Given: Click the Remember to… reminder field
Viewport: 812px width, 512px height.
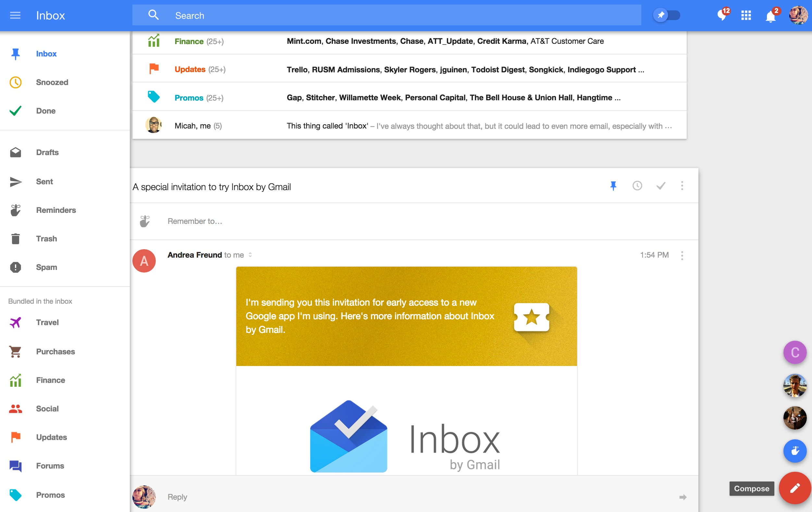Looking at the screenshot, I should pos(414,222).
